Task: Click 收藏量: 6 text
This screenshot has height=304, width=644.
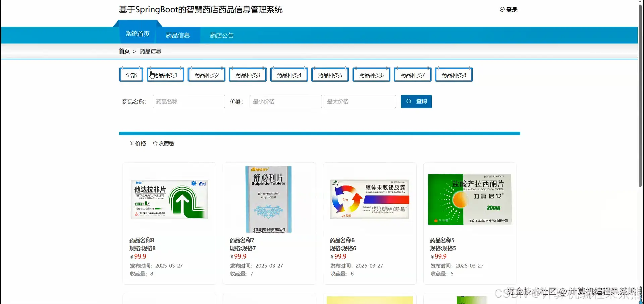Action: click(342, 274)
